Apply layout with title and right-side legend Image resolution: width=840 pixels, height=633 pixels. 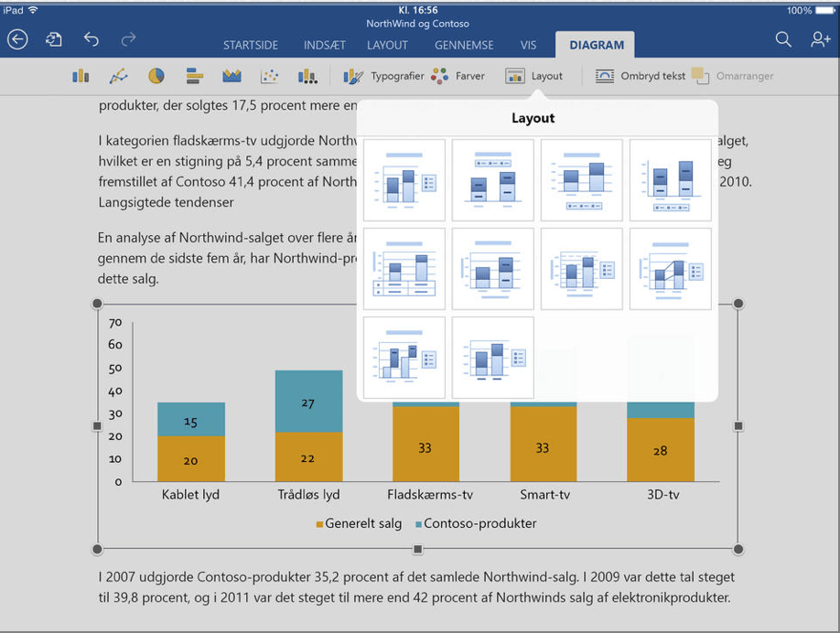click(x=404, y=180)
